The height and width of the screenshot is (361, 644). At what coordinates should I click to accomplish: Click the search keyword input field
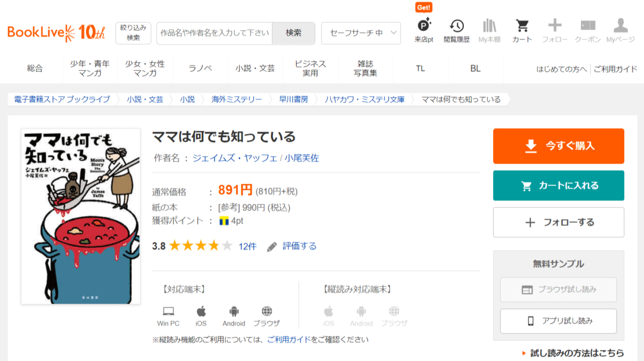214,33
